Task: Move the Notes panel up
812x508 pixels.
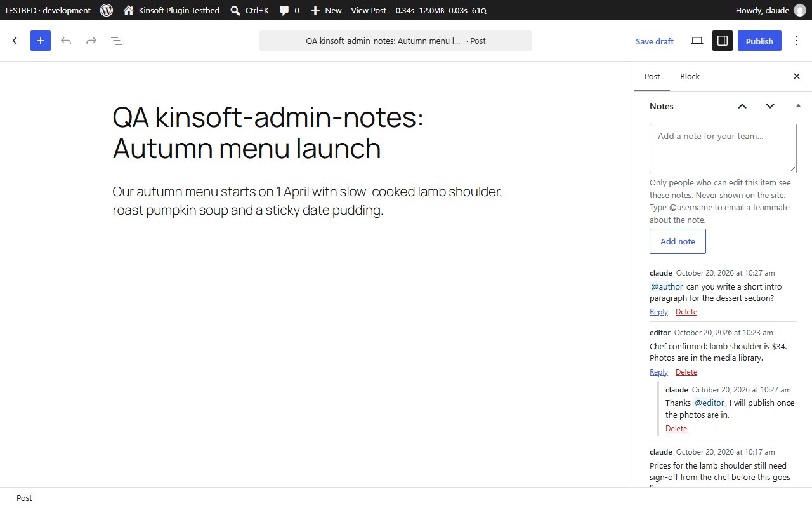Action: click(x=742, y=106)
